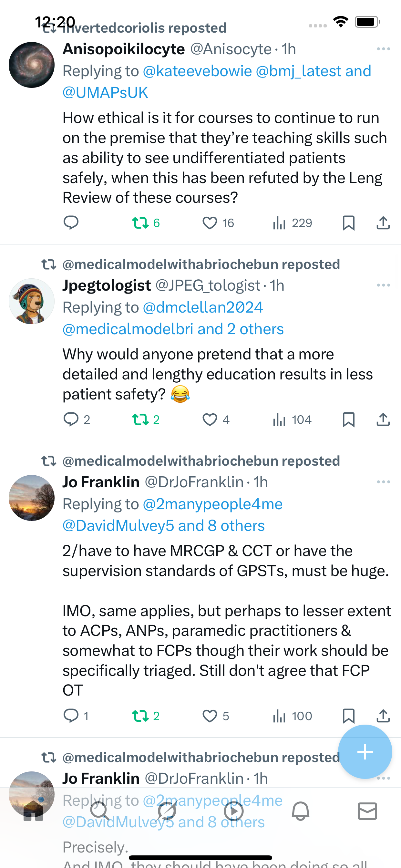Reply to Jo Franklin's MRCGP post

71,716
